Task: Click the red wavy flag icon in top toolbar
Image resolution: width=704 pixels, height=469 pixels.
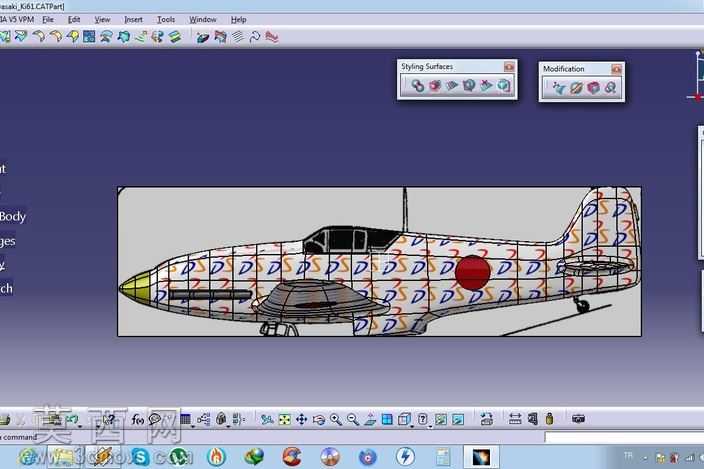Action: point(272,37)
